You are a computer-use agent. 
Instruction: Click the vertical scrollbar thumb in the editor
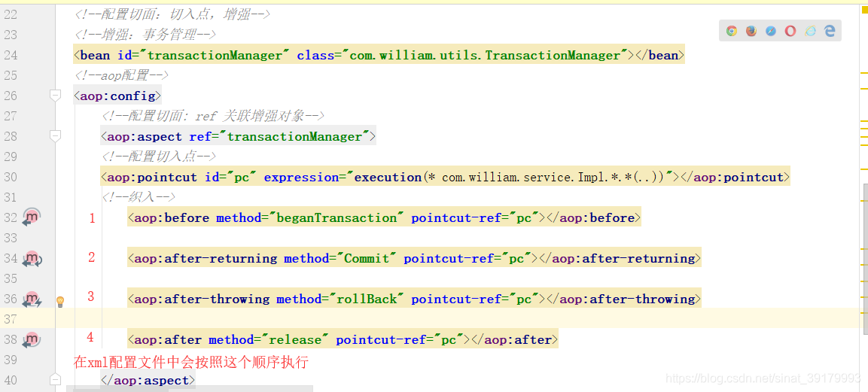point(864,258)
